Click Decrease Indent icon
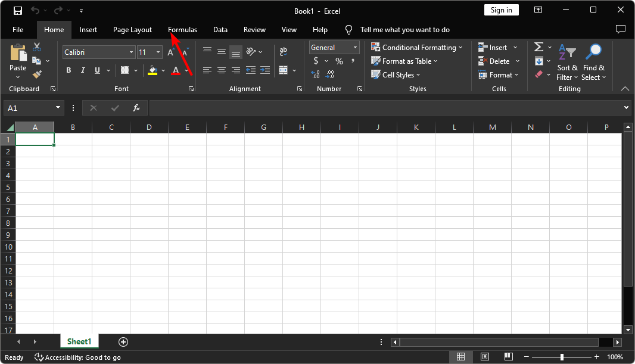This screenshot has height=364, width=635. point(251,70)
